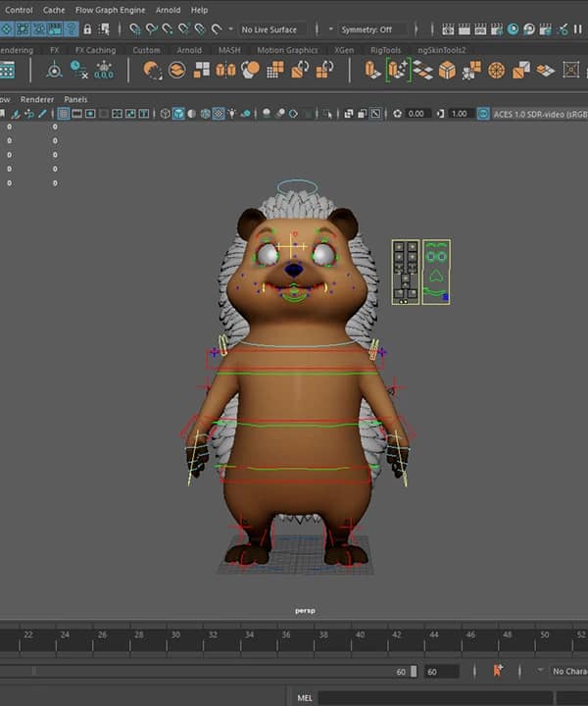
Task: Click the arrow left of Symmetry
Action: pos(330,29)
